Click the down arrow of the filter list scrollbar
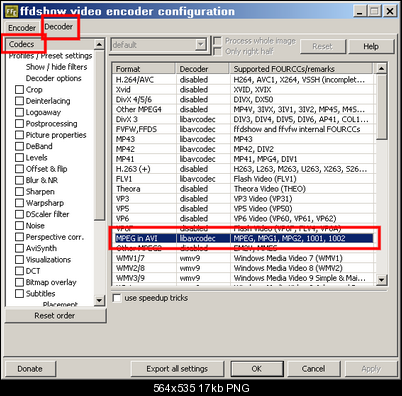Image resolution: width=402 pixels, height=396 pixels. pyautogui.click(x=99, y=300)
